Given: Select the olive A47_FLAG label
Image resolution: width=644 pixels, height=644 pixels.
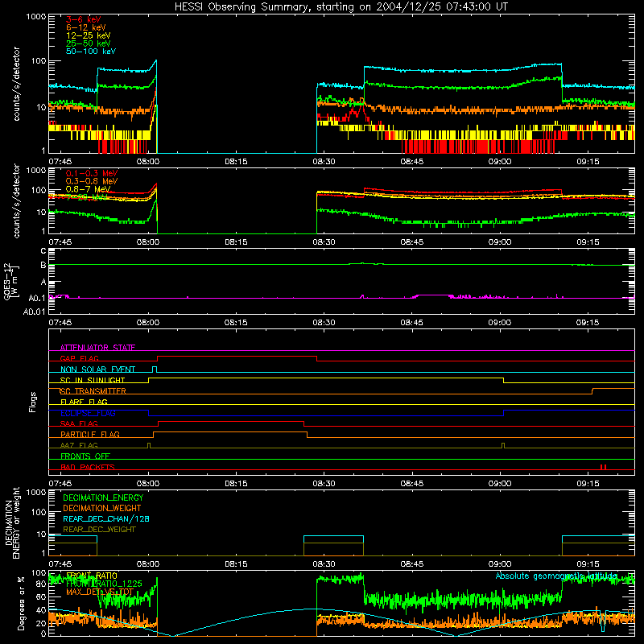Looking at the screenshot, I should 79,445.
